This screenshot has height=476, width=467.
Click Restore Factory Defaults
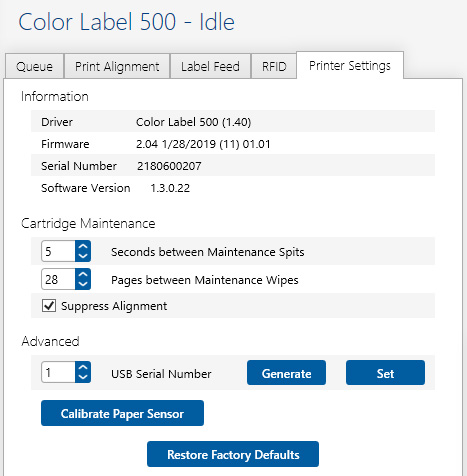point(233,454)
